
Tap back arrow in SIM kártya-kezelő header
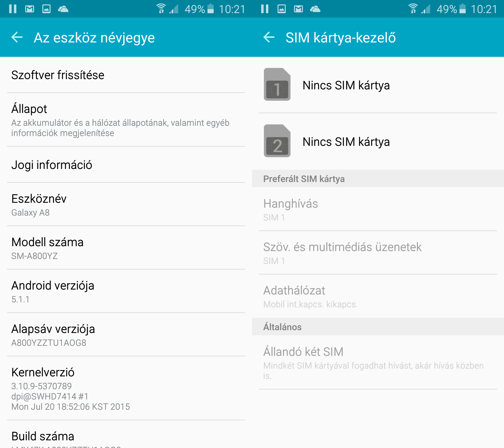[x=269, y=38]
